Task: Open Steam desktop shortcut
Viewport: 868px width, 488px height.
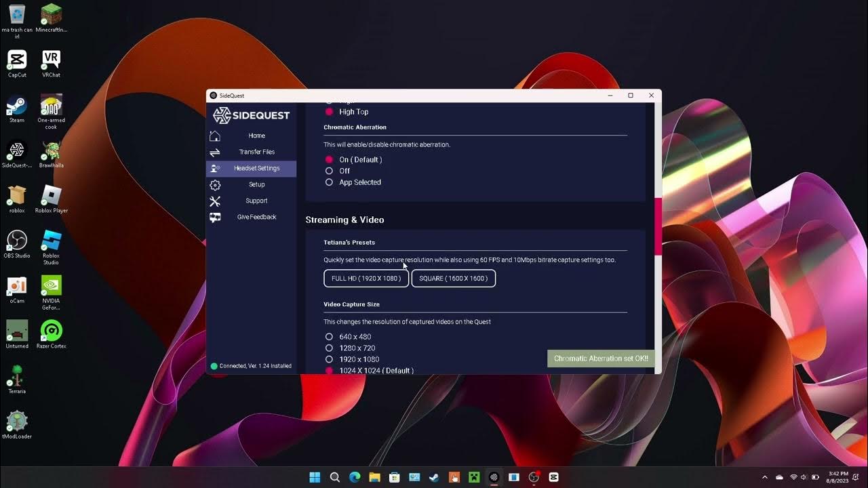Action: pos(17,109)
